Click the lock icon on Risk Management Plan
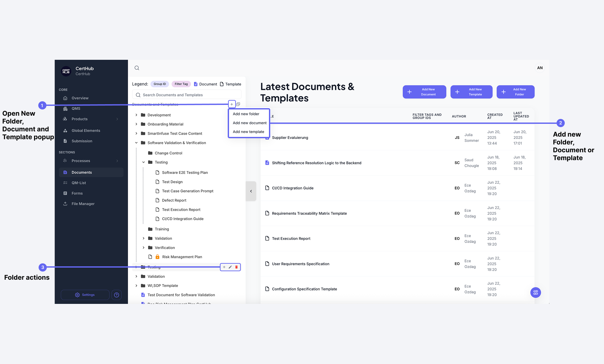This screenshot has width=604, height=364. point(158,257)
